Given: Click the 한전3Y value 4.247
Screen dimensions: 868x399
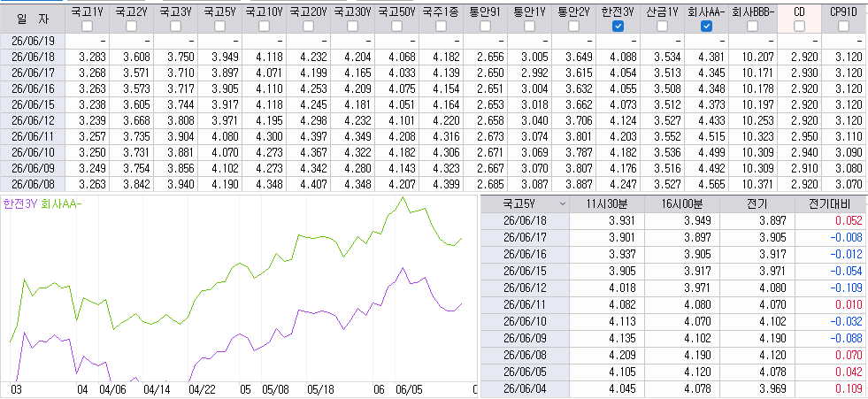Looking at the screenshot, I should pyautogui.click(x=623, y=184).
